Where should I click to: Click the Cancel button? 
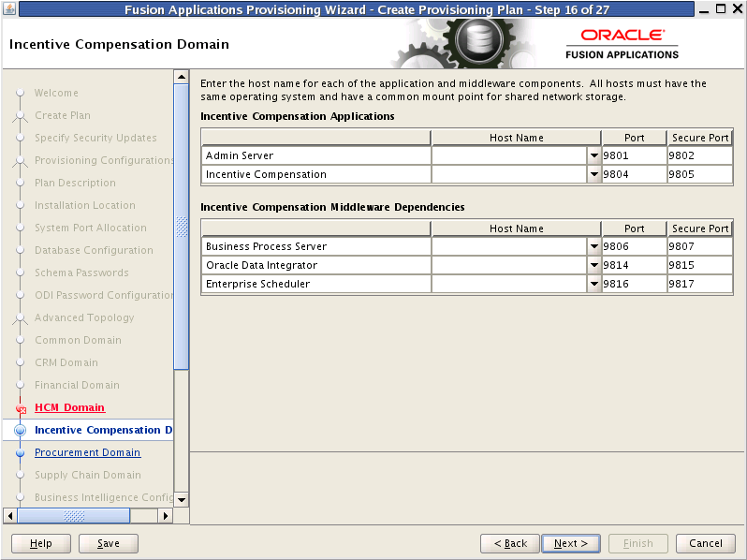[x=706, y=543]
